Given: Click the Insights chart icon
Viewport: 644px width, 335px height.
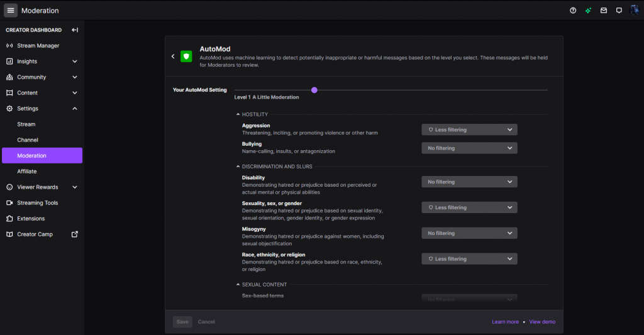Looking at the screenshot, I should [x=9, y=61].
